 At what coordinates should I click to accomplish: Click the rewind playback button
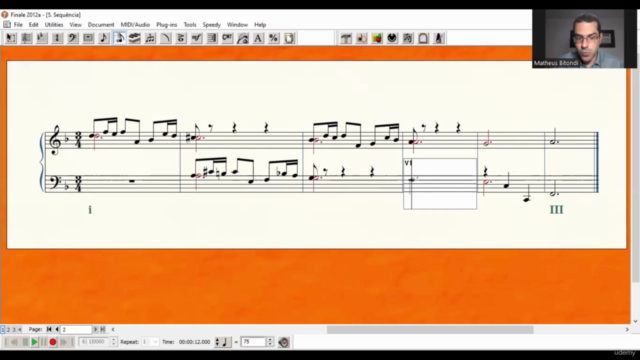pos(15,342)
